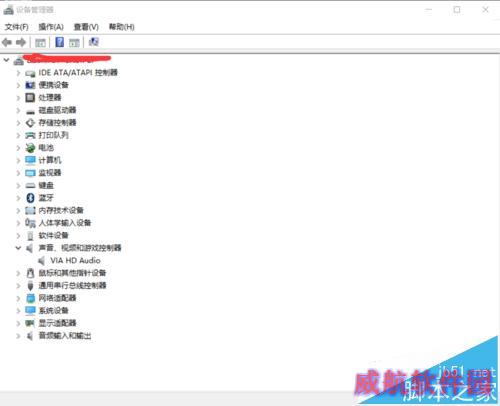Expand the 网络适配器 category

click(18, 298)
